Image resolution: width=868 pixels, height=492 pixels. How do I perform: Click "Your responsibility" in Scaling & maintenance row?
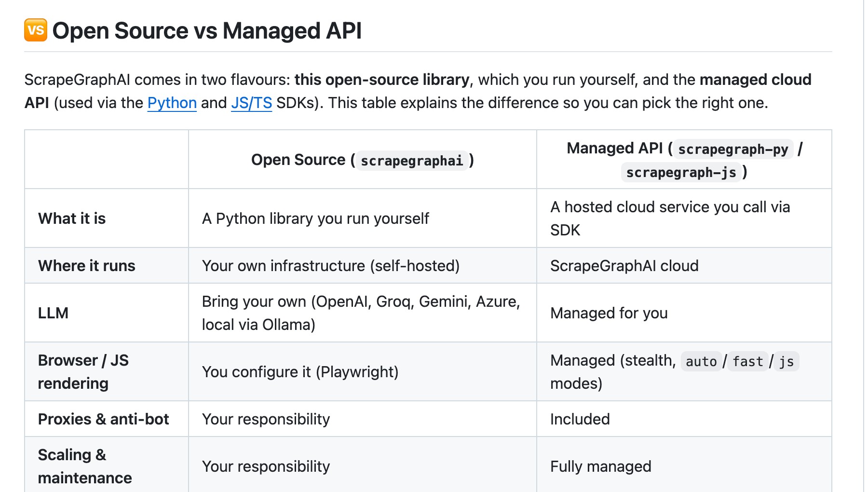tap(266, 466)
